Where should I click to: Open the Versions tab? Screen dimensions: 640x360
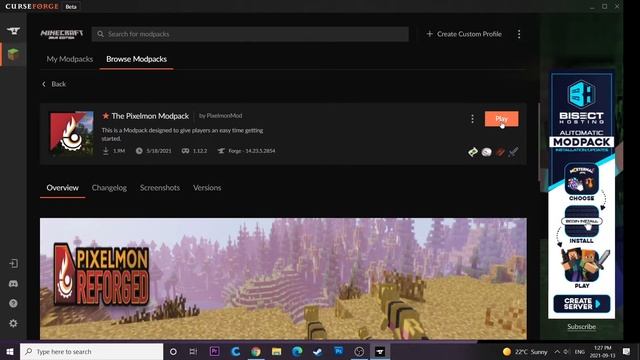(207, 188)
